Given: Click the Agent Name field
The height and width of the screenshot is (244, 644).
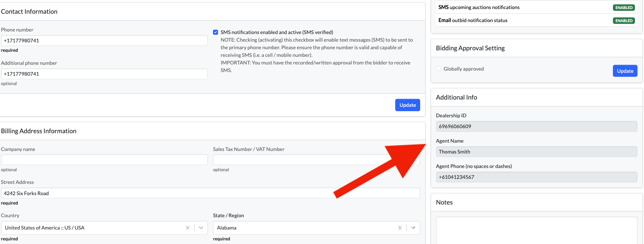Looking at the screenshot, I should [536, 152].
